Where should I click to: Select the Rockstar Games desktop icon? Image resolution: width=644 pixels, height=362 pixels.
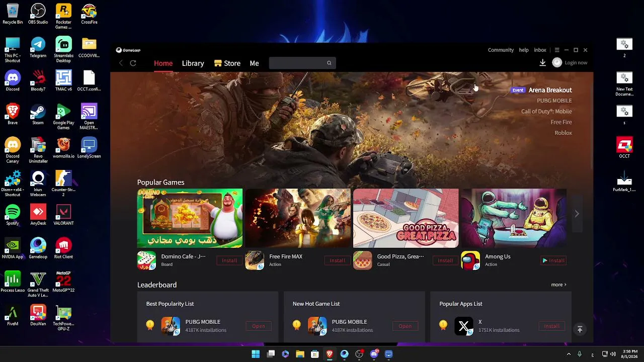[x=63, y=16]
